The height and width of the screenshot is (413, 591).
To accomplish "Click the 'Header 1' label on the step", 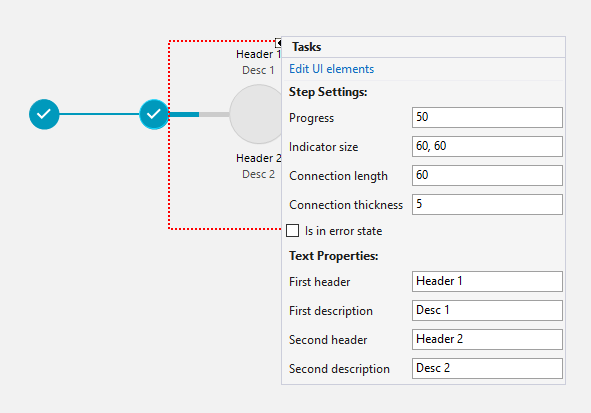I will (x=258, y=54).
